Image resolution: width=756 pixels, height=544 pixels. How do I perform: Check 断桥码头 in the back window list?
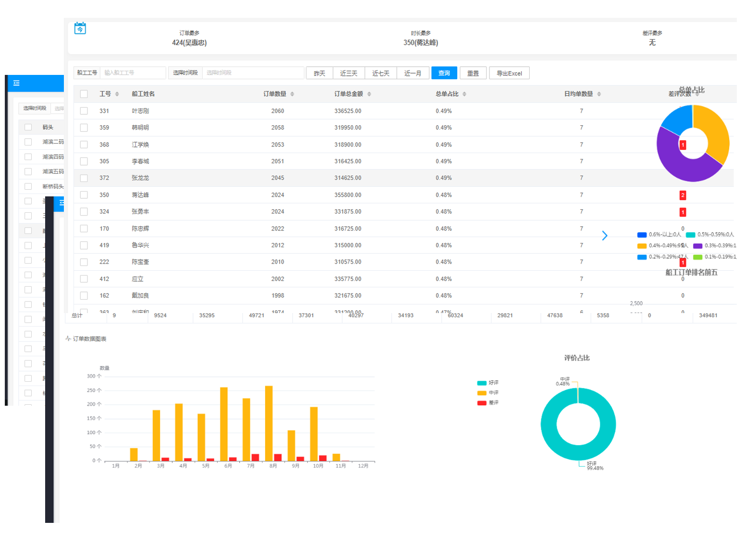pos(28,186)
